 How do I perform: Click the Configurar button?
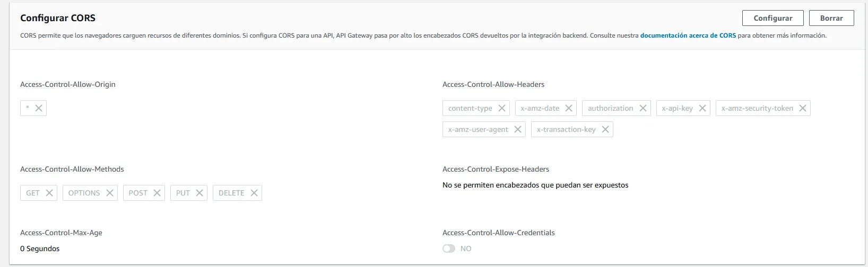[772, 18]
